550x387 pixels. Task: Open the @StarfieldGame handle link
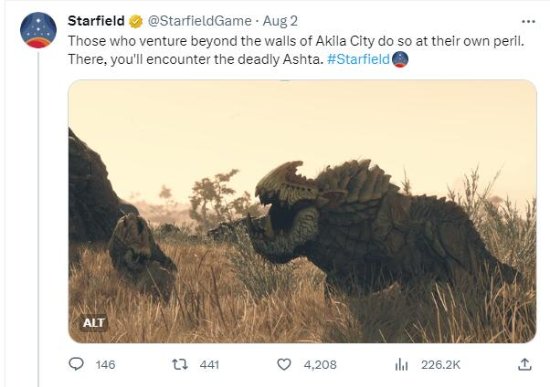click(200, 21)
